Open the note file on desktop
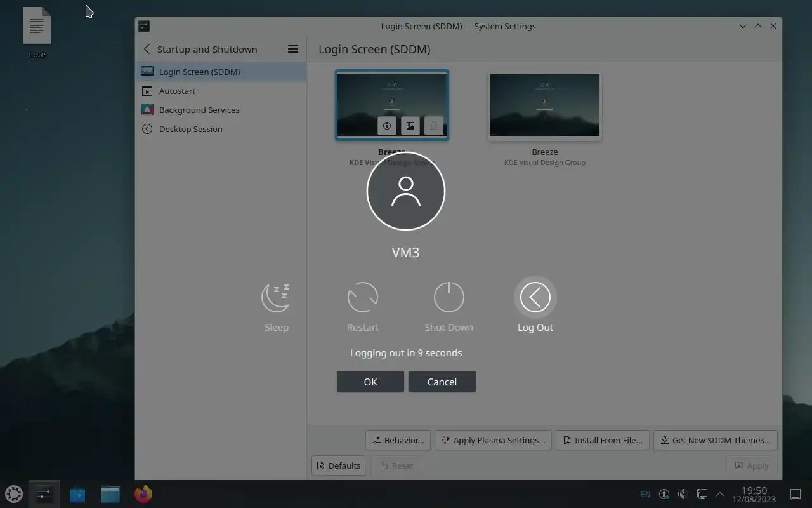 [37, 33]
